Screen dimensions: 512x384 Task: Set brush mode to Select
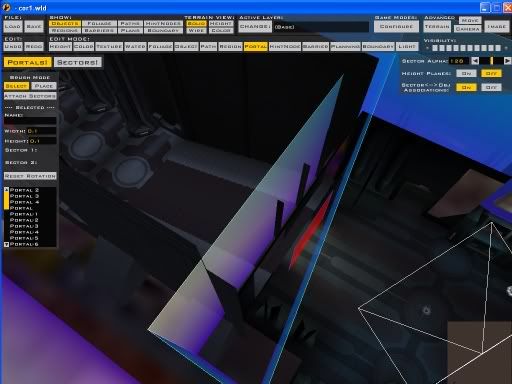pos(16,86)
